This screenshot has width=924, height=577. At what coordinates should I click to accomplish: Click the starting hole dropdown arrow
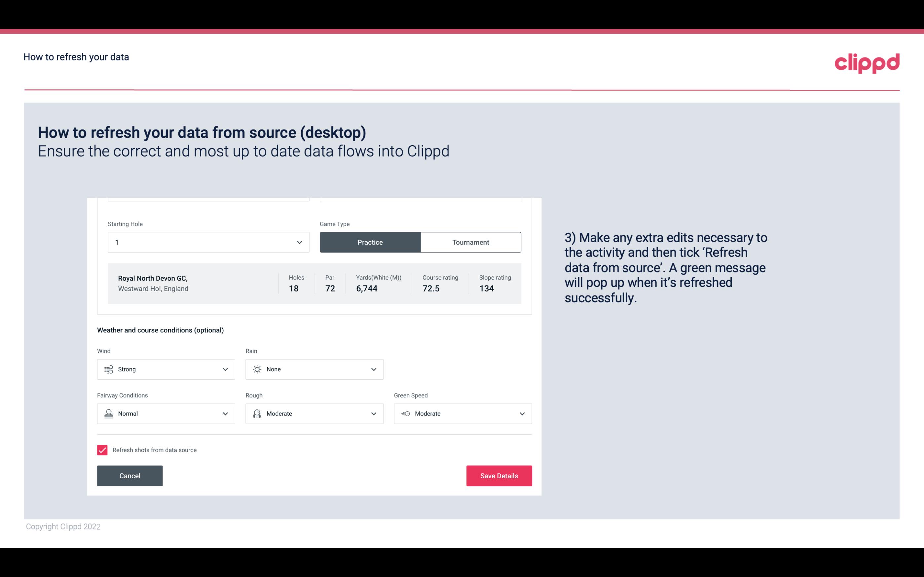[x=299, y=242]
